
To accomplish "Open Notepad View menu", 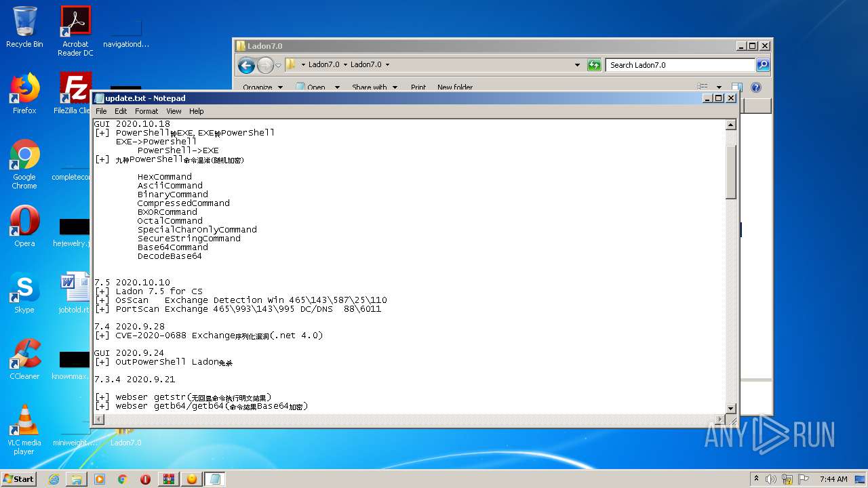I will (x=174, y=111).
